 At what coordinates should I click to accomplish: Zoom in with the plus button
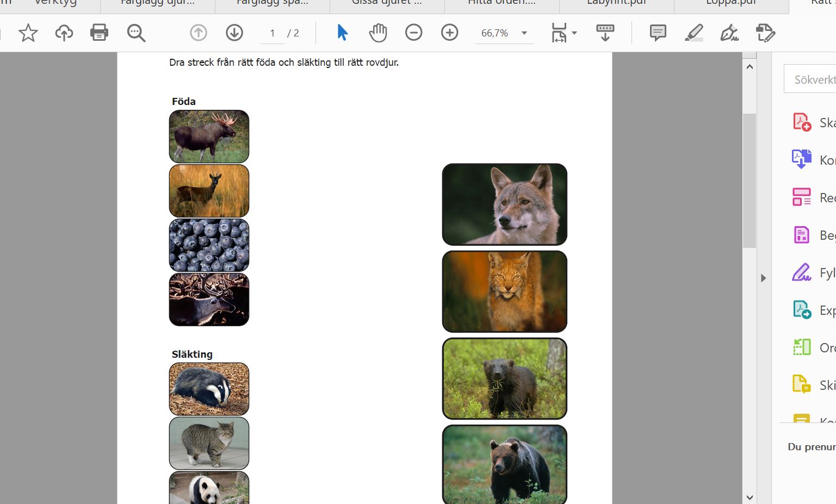pos(450,33)
